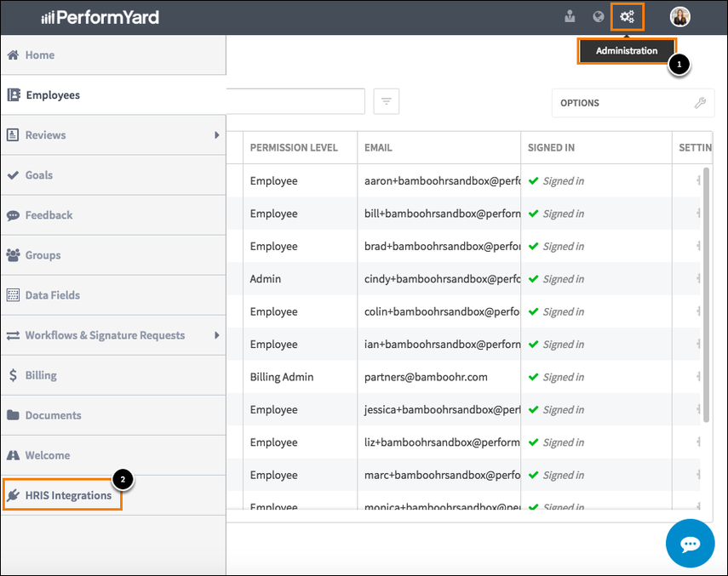Image resolution: width=728 pixels, height=576 pixels.
Task: Click the bill+bamboohrsandbox email cell
Action: [x=439, y=214]
